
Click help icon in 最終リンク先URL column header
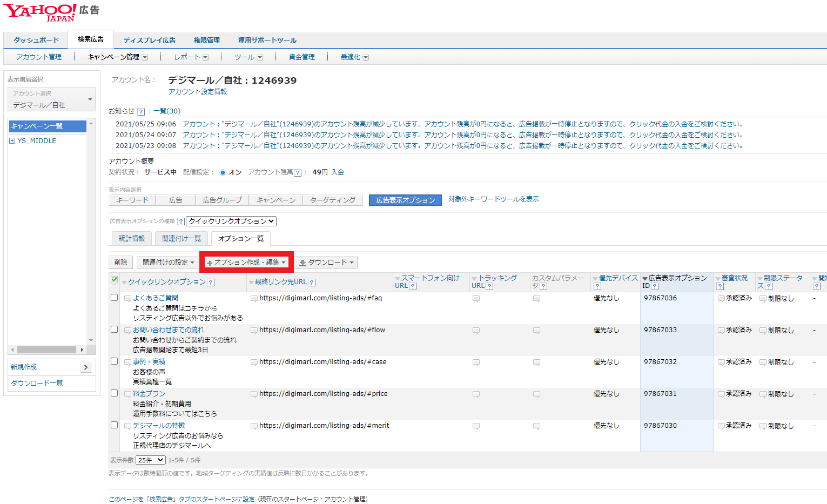pos(312,283)
